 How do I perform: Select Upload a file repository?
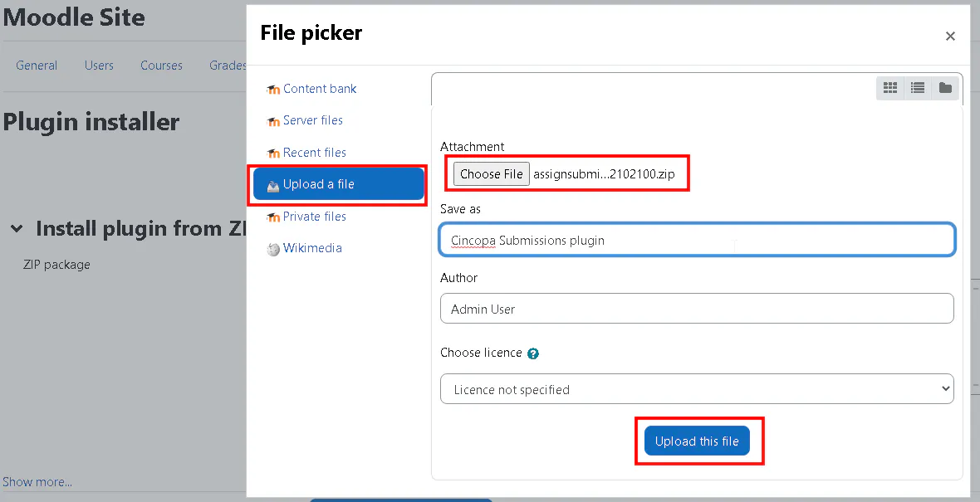coord(338,184)
